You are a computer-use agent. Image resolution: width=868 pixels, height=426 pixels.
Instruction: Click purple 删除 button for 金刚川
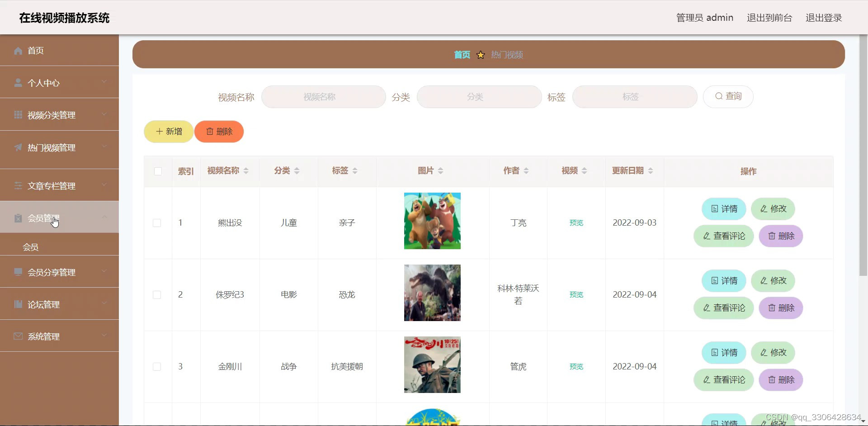781,380
